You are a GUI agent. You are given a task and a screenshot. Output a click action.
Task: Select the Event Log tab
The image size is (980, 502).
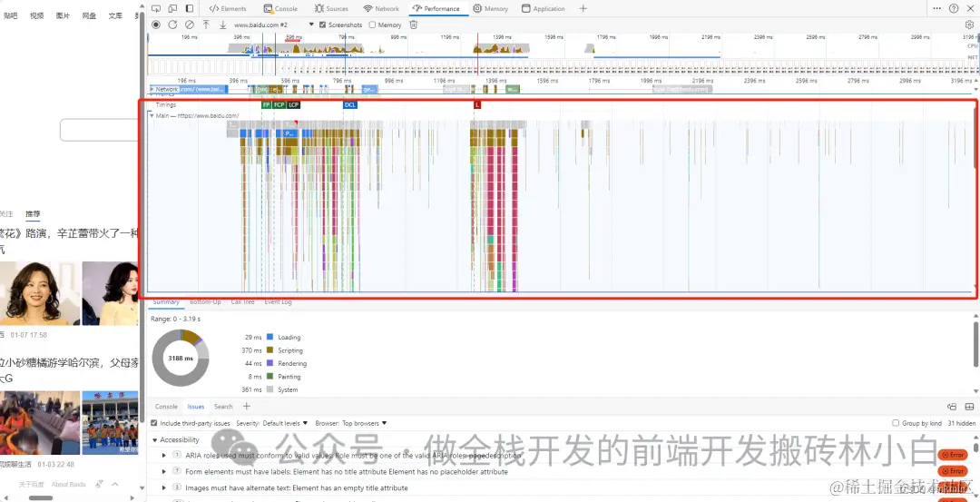[279, 302]
